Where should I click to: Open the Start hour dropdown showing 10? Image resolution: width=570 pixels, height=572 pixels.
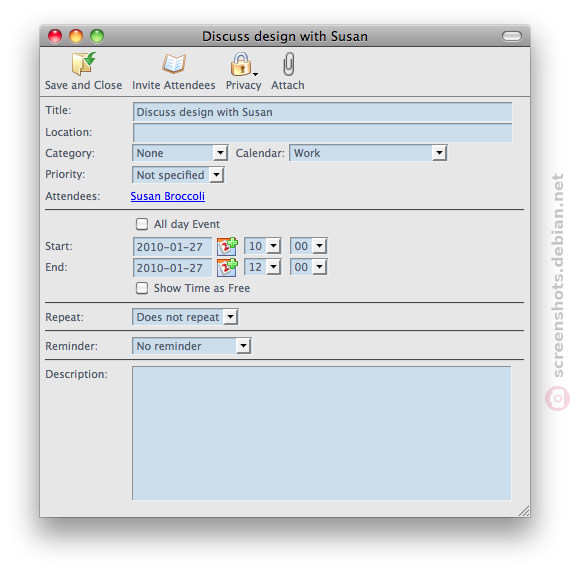coord(263,246)
